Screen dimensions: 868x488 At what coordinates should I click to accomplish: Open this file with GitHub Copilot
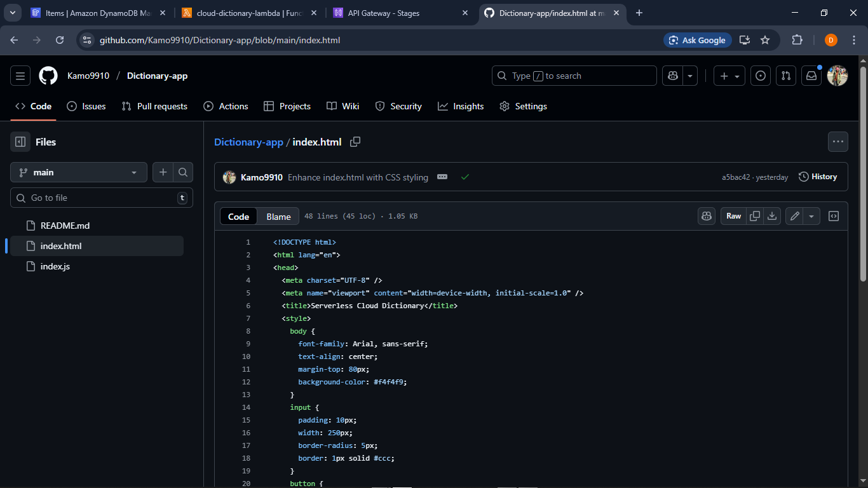click(707, 216)
